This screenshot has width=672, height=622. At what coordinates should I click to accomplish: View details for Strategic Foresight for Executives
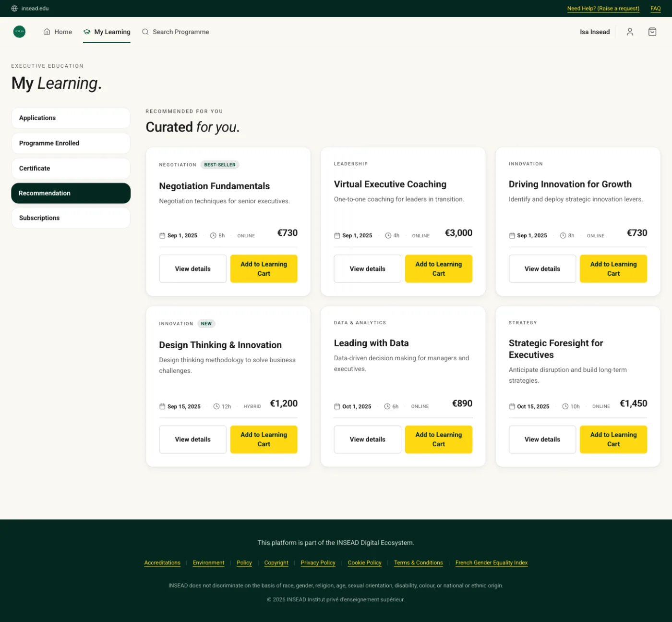click(x=542, y=439)
